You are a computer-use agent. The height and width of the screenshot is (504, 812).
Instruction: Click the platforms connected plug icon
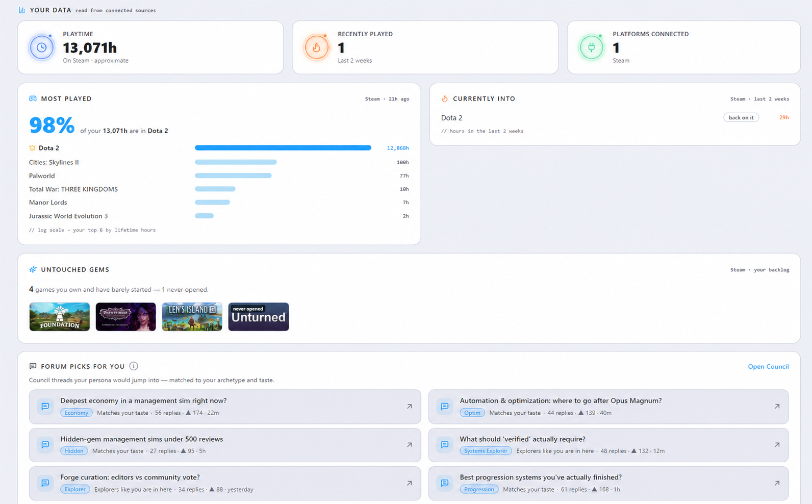591,47
